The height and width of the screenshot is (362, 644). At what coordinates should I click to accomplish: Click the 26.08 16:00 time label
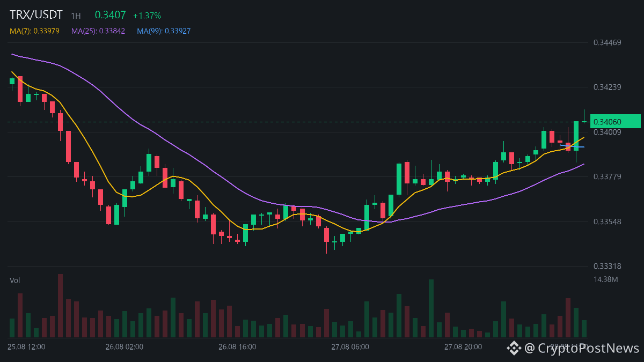coord(237,347)
